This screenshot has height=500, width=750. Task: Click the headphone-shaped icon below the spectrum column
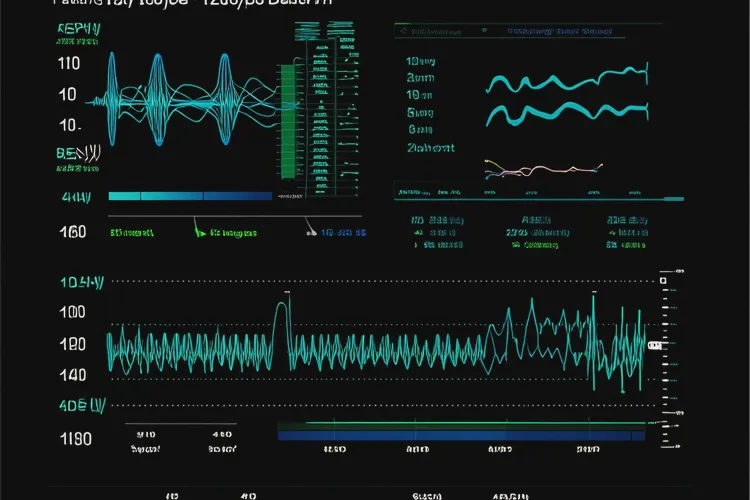[x=309, y=231]
